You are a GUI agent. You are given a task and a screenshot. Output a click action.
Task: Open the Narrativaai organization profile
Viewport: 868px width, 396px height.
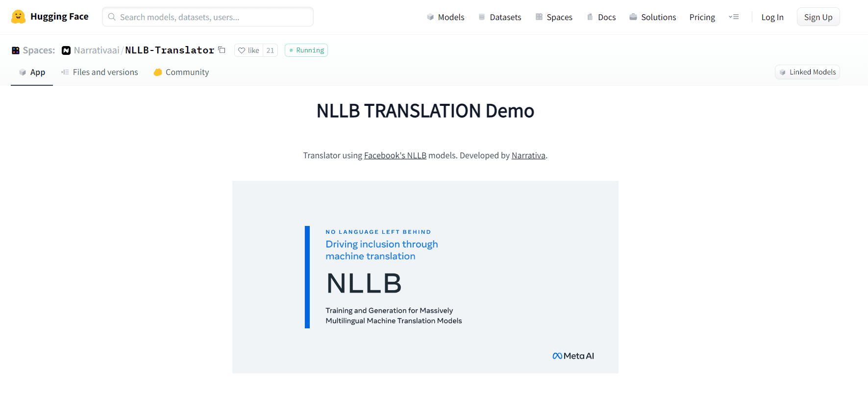[x=97, y=50]
